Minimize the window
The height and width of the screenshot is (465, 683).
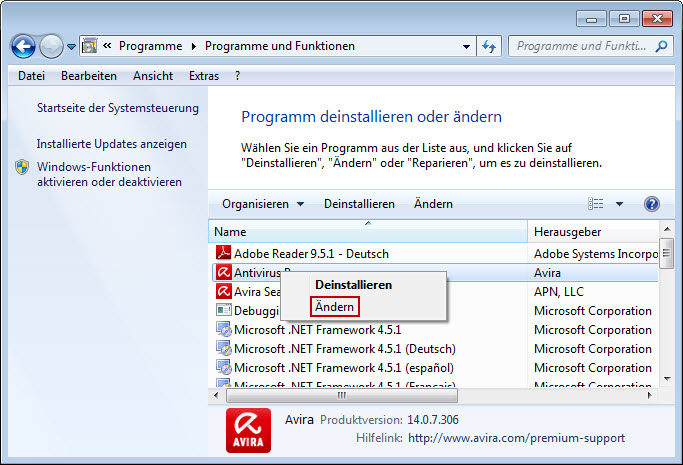pos(591,19)
